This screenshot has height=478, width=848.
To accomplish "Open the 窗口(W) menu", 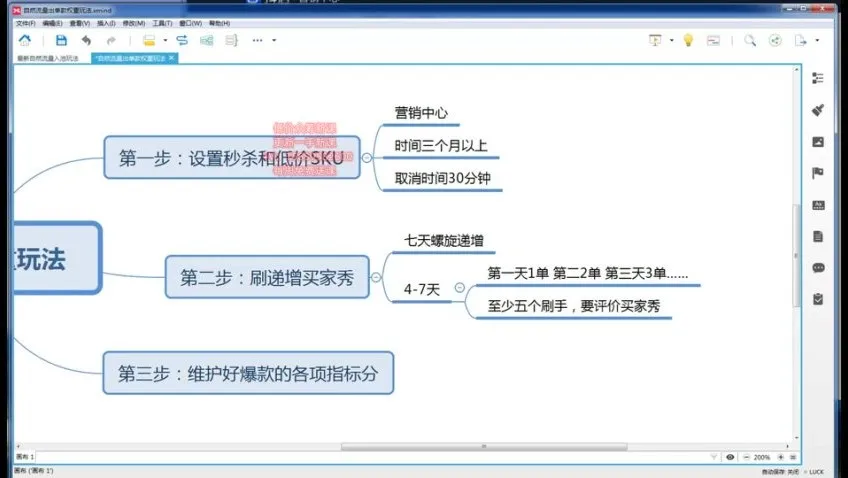I will (190, 23).
